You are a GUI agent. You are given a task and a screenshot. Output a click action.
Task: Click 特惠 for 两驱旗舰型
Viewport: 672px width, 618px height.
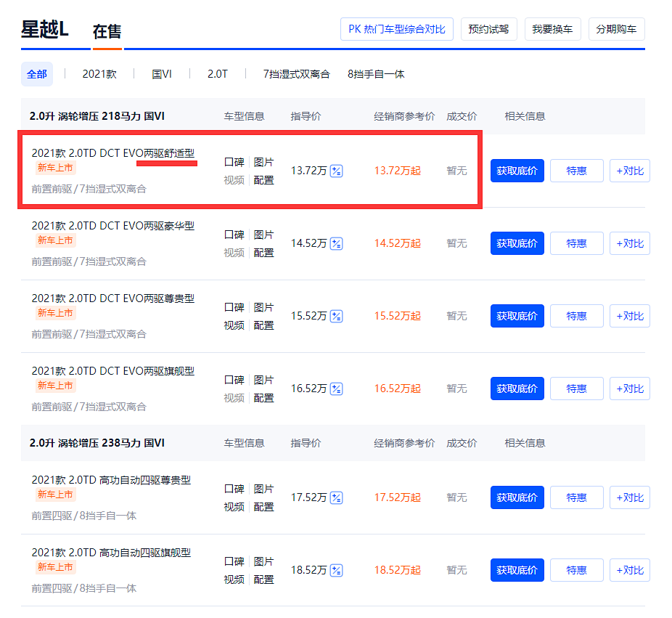tap(577, 389)
